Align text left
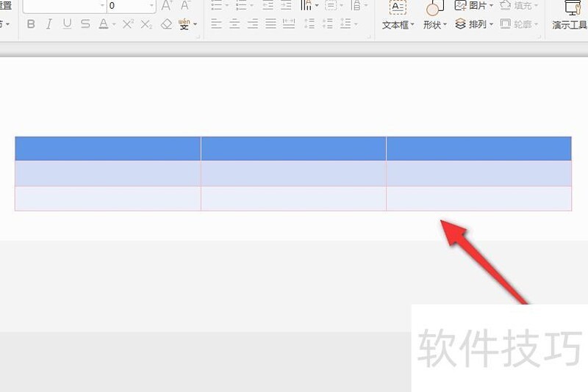Screen dimensions: 588x392 tap(216, 24)
